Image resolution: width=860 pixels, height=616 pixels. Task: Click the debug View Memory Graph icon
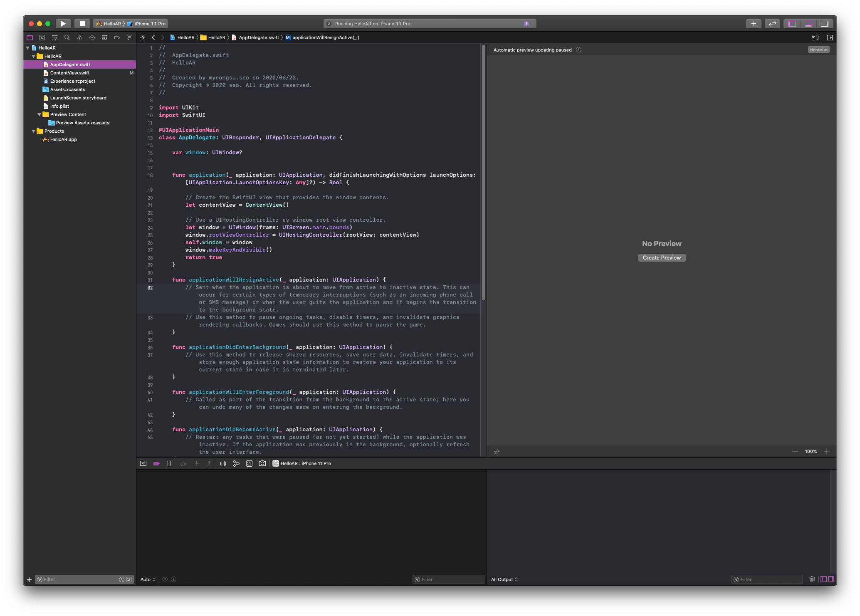(x=236, y=463)
